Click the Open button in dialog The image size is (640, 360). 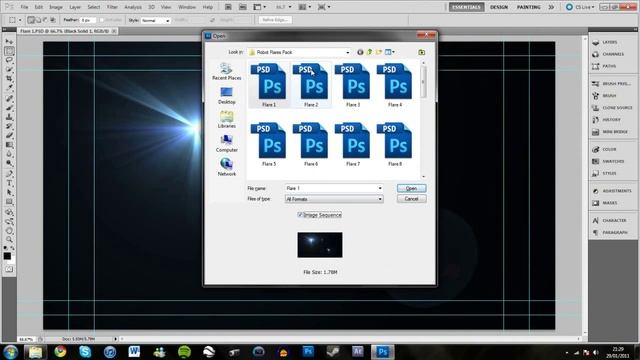click(x=411, y=188)
